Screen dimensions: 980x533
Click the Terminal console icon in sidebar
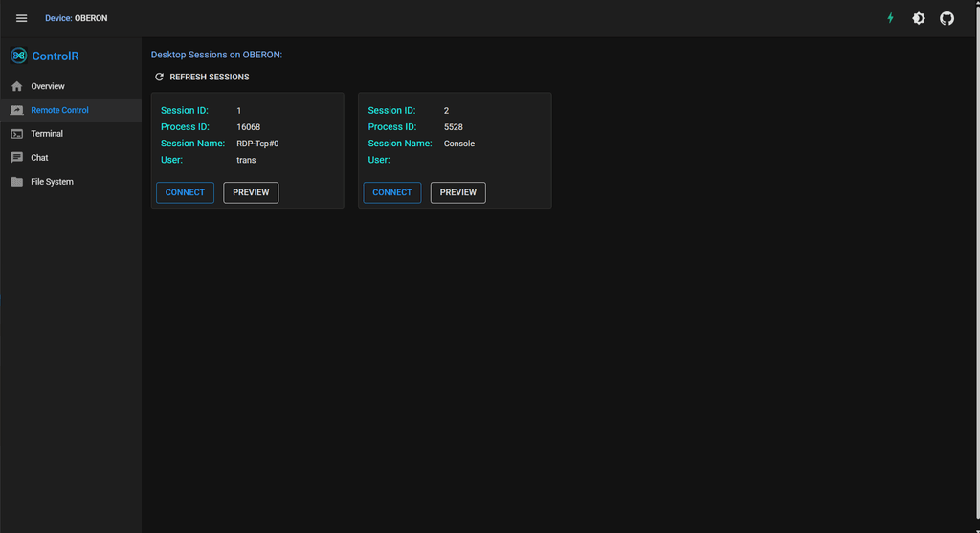click(x=17, y=134)
